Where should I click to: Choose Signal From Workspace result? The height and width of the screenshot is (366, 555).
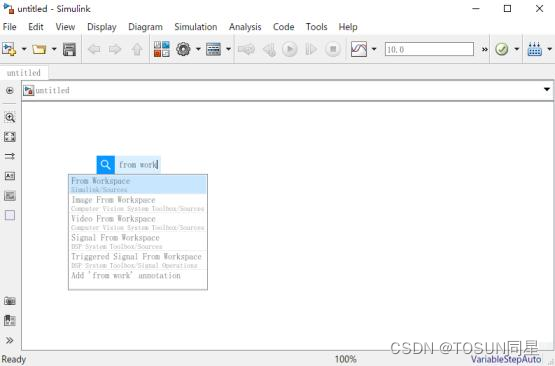pyautogui.click(x=138, y=241)
